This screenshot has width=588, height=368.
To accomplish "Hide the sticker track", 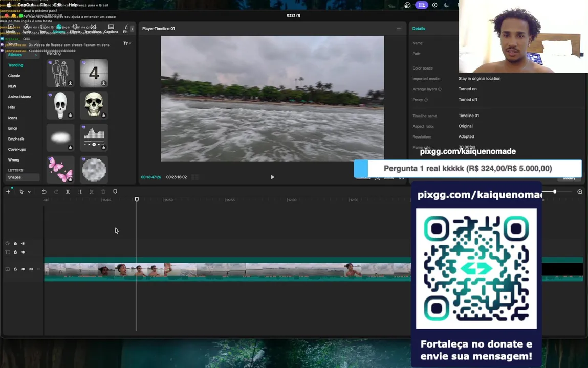I will click(23, 243).
